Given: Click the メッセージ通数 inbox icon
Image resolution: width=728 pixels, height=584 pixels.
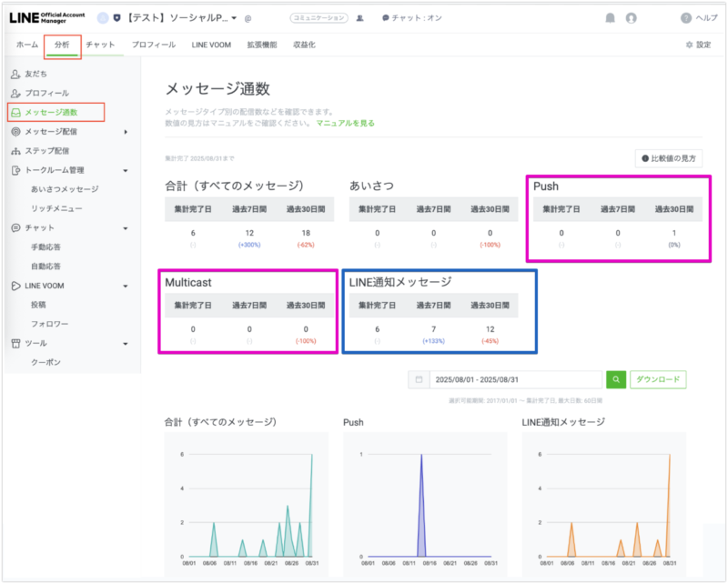Looking at the screenshot, I should coord(15,113).
